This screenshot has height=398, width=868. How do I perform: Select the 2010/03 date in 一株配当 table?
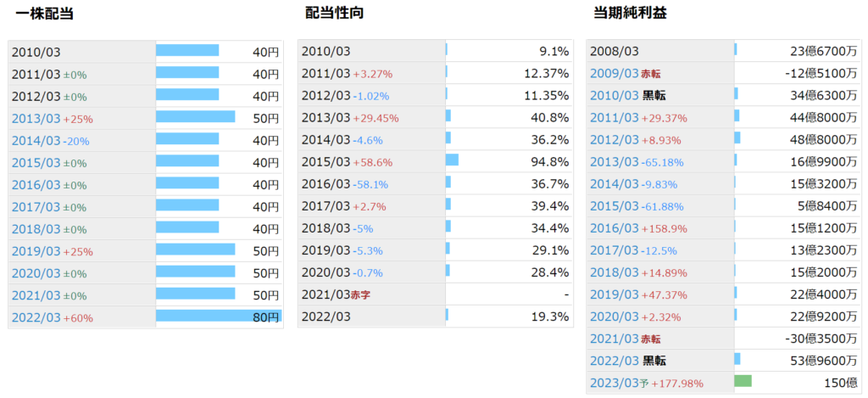pos(36,53)
